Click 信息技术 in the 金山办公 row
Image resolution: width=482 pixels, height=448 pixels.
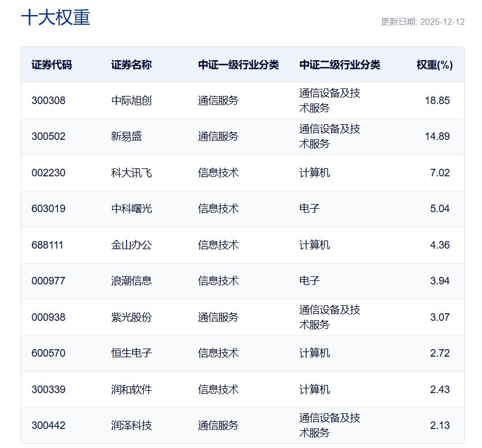[218, 245]
